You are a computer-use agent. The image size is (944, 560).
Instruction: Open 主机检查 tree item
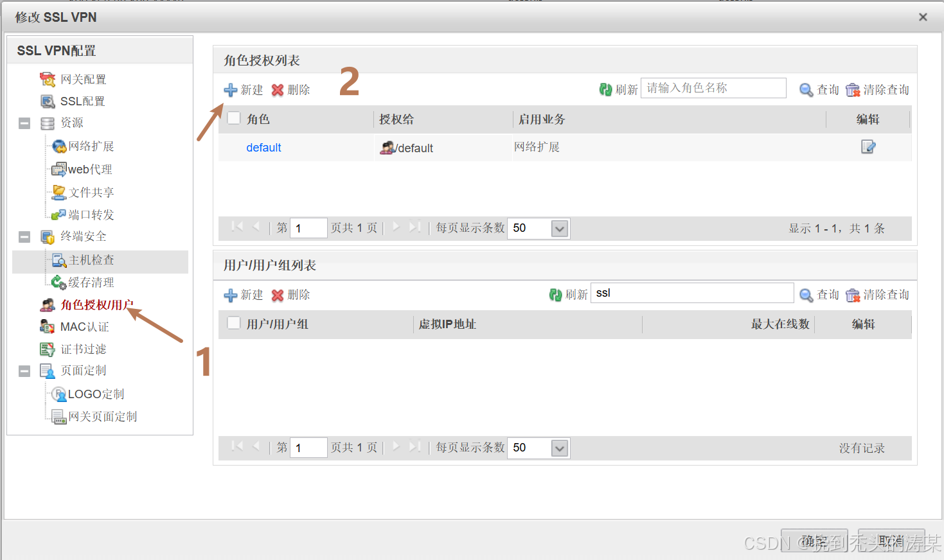[x=91, y=260]
